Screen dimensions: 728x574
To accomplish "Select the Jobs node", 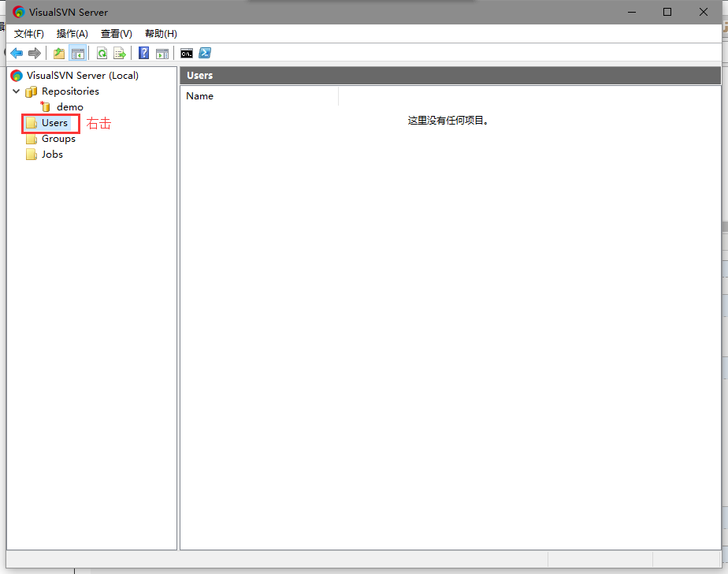I will click(x=52, y=155).
